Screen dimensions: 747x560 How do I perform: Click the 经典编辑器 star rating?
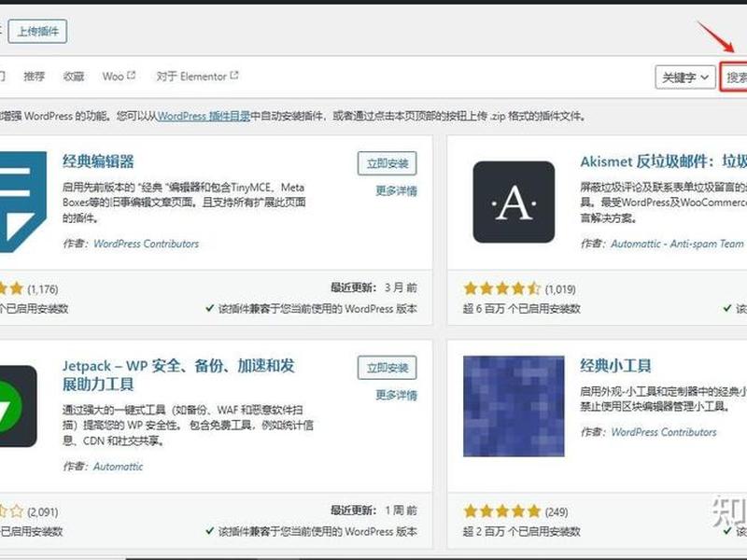(x=11, y=288)
